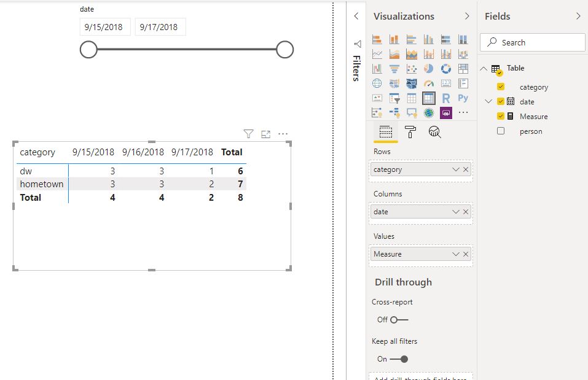Viewport: 588px width, 380px height.
Task: Turn off Keep all filters toggle
Action: [399, 359]
